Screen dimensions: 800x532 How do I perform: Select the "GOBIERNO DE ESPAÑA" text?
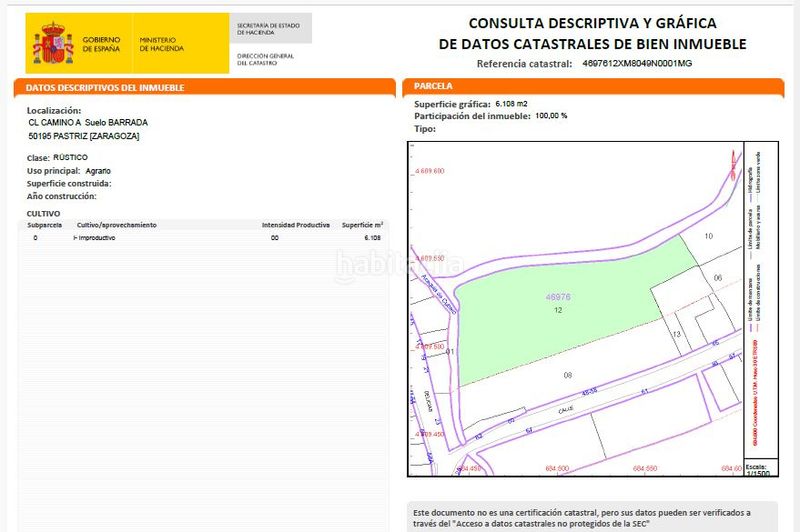click(x=101, y=44)
